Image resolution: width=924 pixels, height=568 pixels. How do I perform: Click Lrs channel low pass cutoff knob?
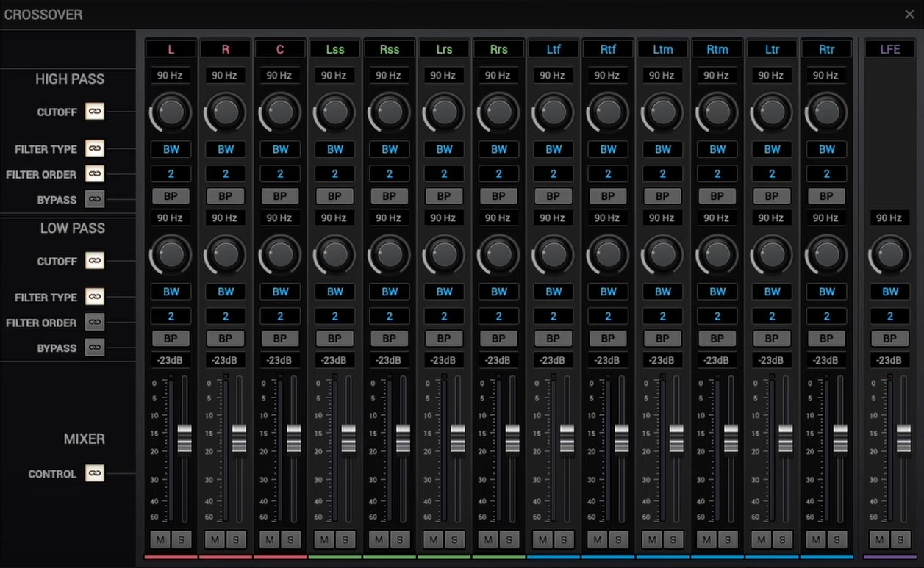click(x=444, y=254)
